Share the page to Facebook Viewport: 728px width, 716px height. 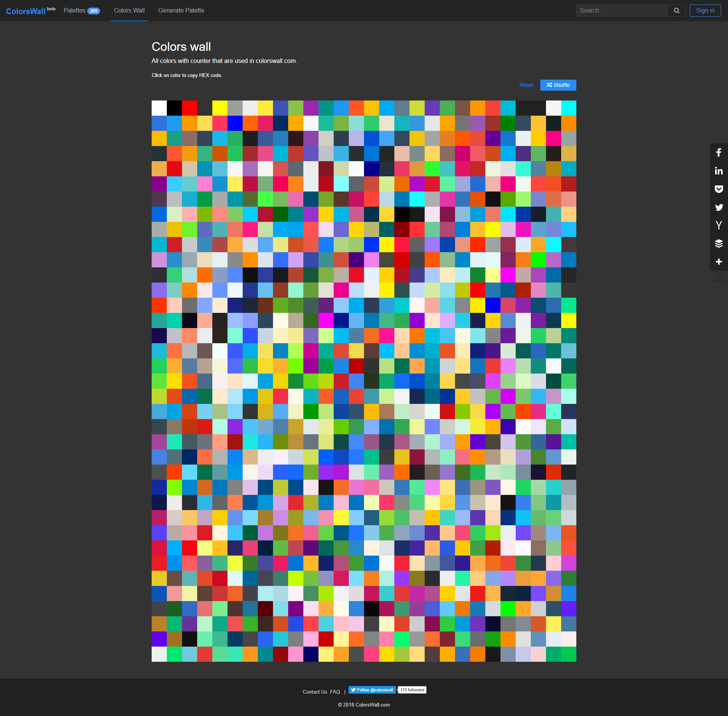[x=719, y=152]
